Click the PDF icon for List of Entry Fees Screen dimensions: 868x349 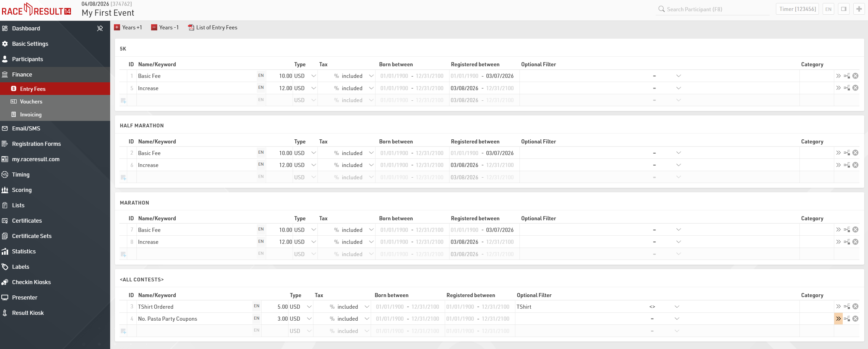point(191,28)
